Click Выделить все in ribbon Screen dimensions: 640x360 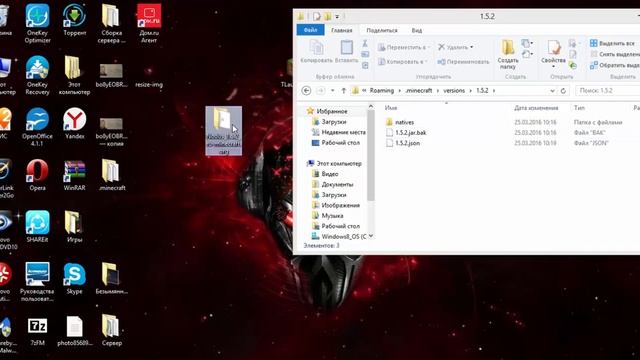coord(612,43)
